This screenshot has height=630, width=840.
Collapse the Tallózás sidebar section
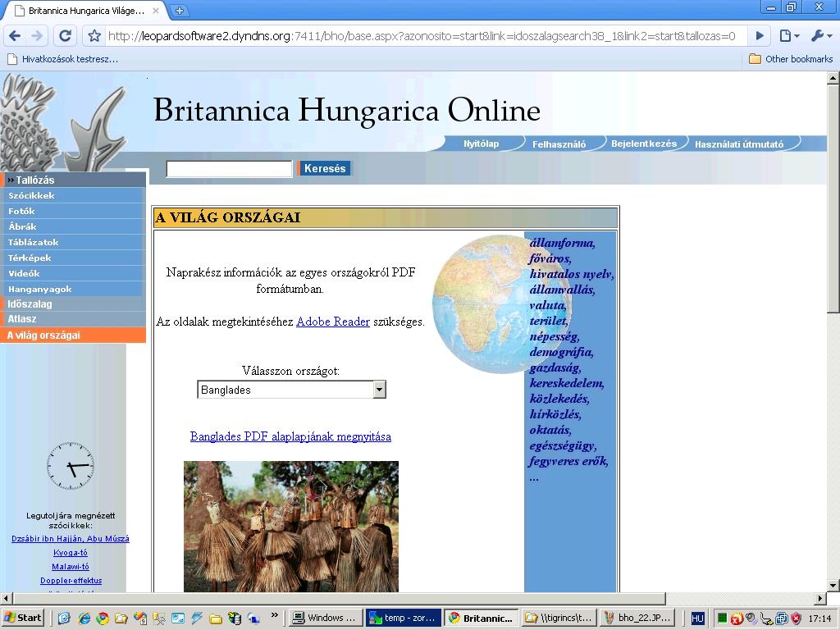73,180
